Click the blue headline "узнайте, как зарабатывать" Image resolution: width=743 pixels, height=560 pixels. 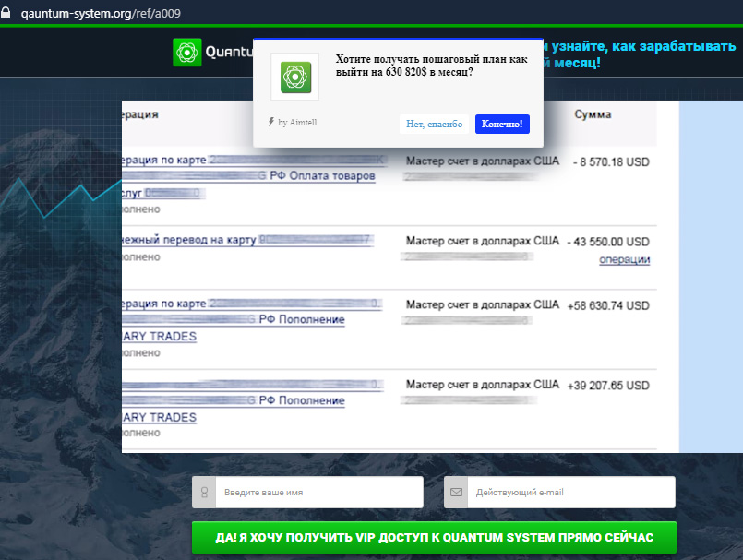(x=643, y=46)
